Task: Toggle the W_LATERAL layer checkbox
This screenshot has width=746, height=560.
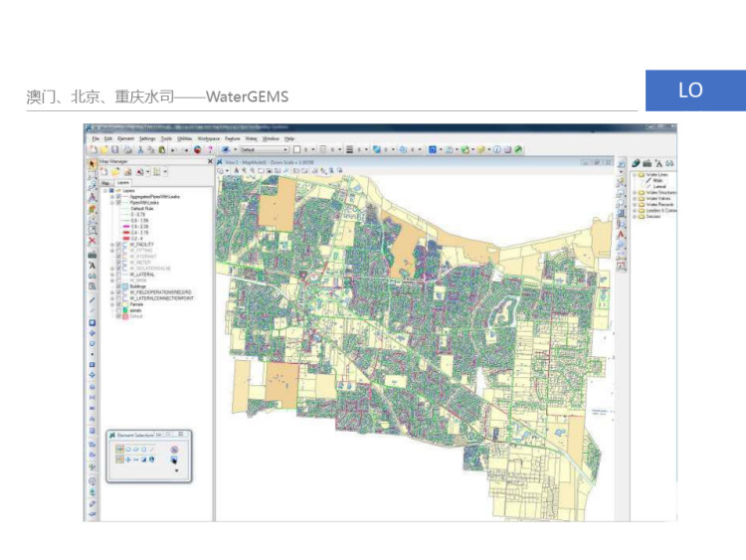Action: [x=119, y=275]
